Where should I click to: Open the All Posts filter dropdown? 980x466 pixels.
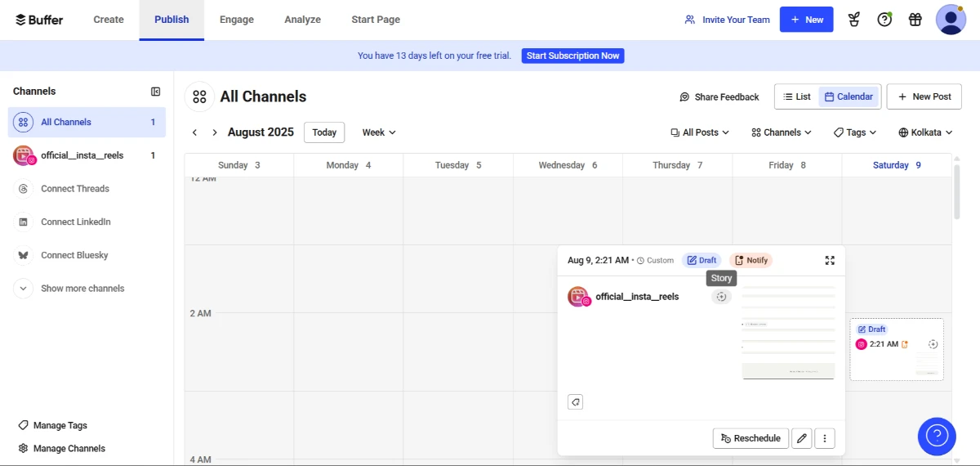(700, 132)
